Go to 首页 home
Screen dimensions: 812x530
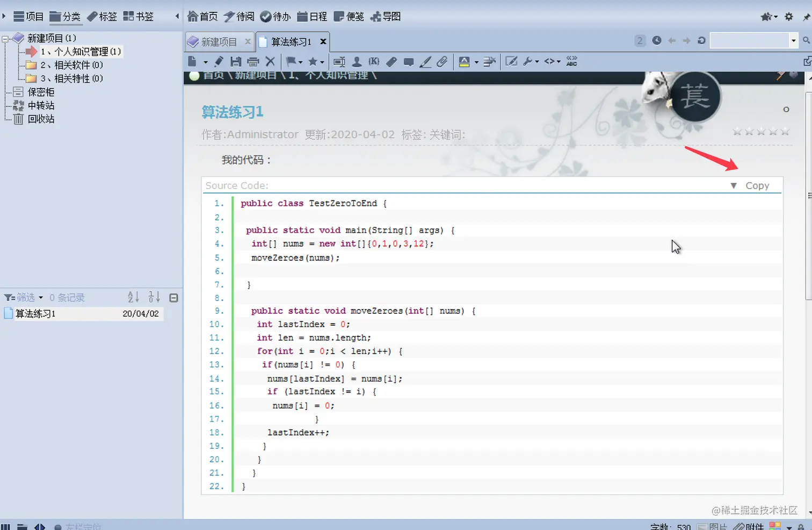202,17
